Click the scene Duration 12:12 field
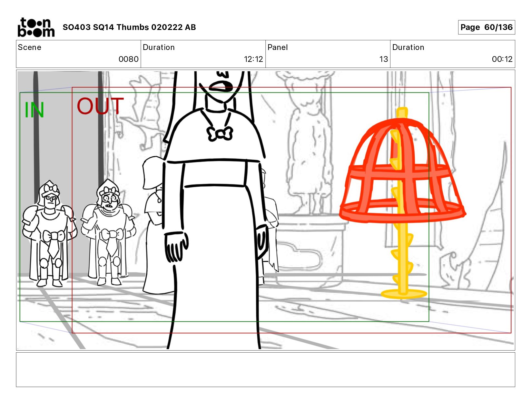Screen dimensions: 532x411 203,54
